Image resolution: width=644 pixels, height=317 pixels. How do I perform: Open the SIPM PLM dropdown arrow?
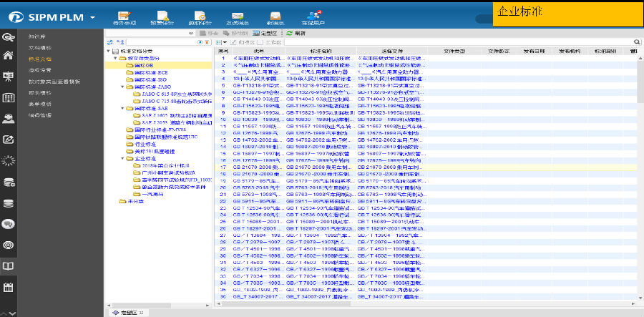(x=93, y=16)
